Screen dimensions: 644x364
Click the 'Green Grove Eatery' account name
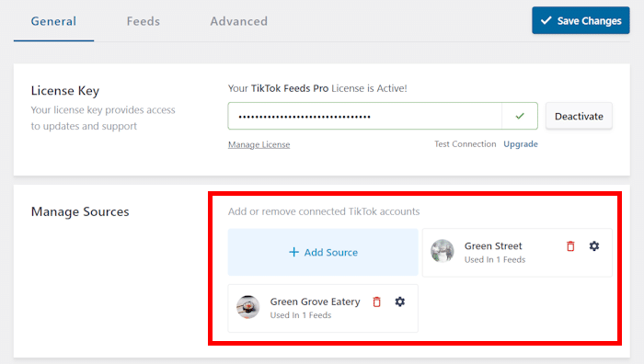click(x=315, y=301)
